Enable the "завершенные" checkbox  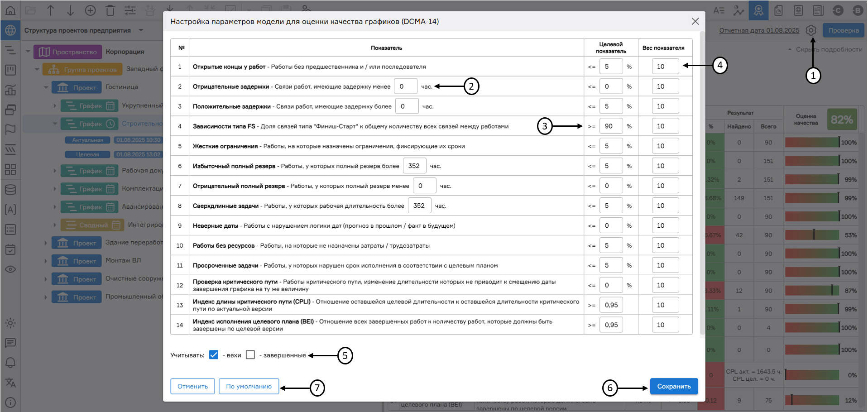point(250,355)
